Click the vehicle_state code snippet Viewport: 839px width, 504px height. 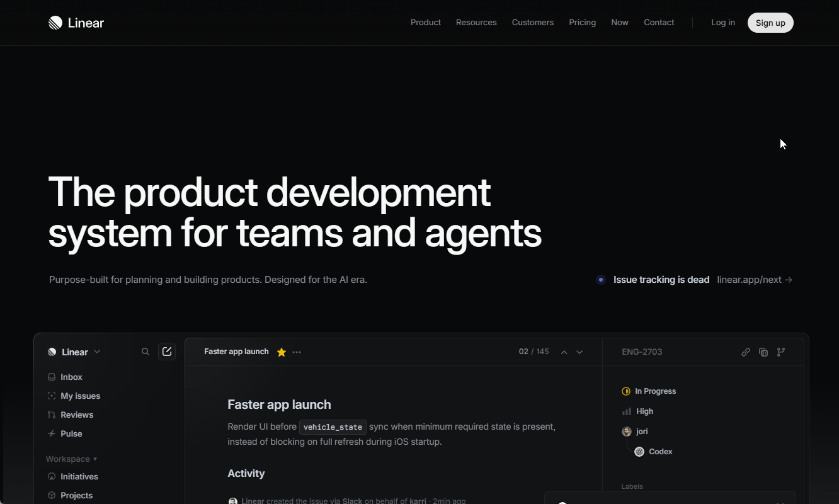[x=333, y=427]
